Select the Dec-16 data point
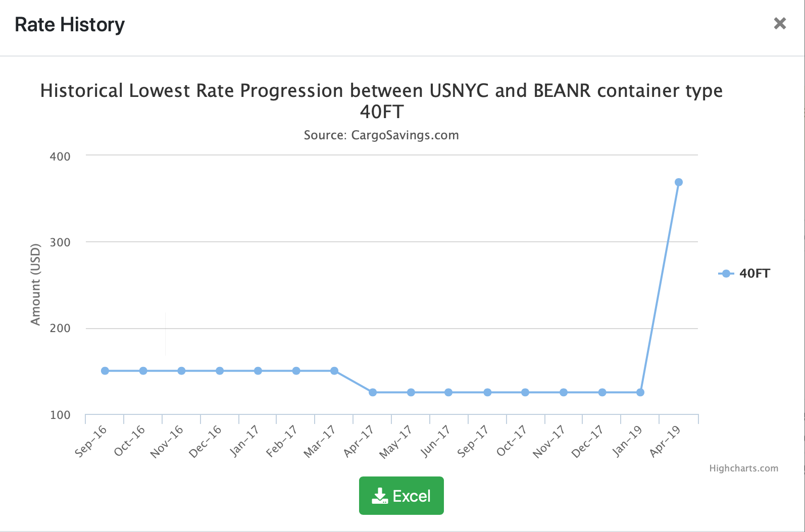This screenshot has height=532, width=805. click(x=220, y=371)
